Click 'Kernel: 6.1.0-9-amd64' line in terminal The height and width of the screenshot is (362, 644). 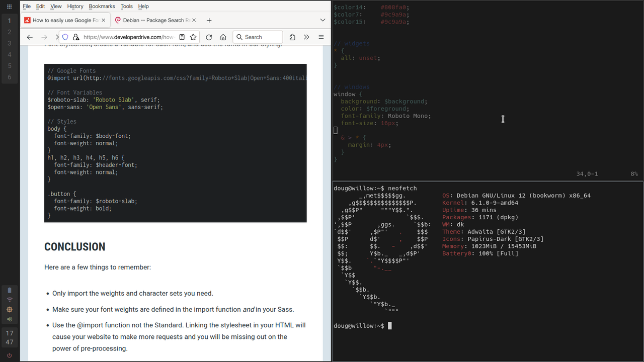[x=480, y=203]
